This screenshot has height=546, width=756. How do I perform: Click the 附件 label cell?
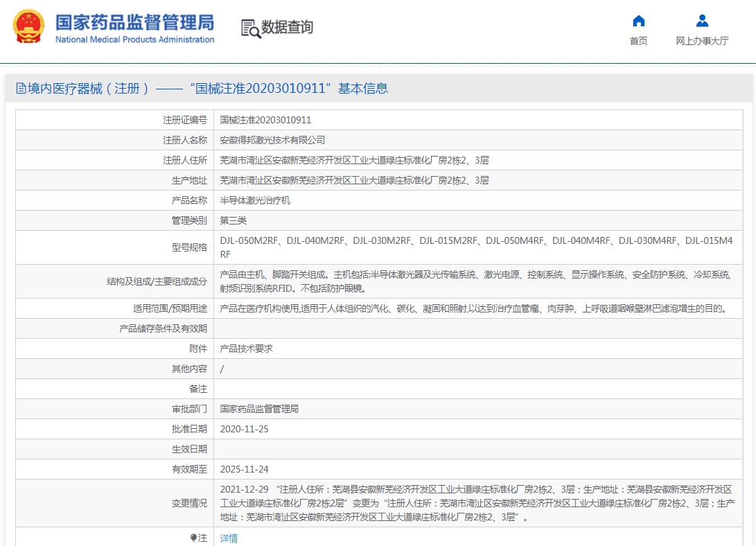pyautogui.click(x=115, y=349)
